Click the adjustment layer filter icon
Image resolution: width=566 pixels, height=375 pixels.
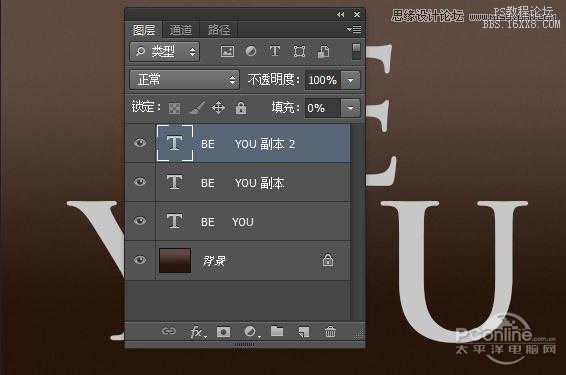pyautogui.click(x=251, y=51)
